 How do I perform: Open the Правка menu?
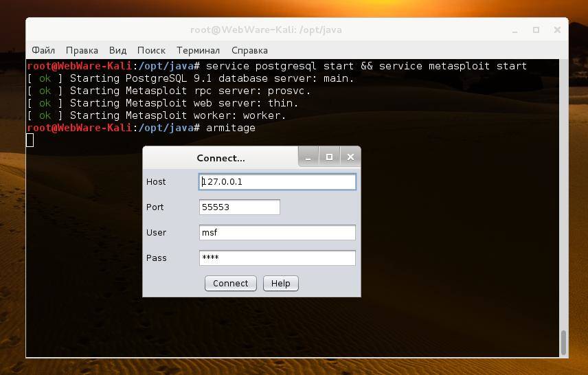coord(82,50)
